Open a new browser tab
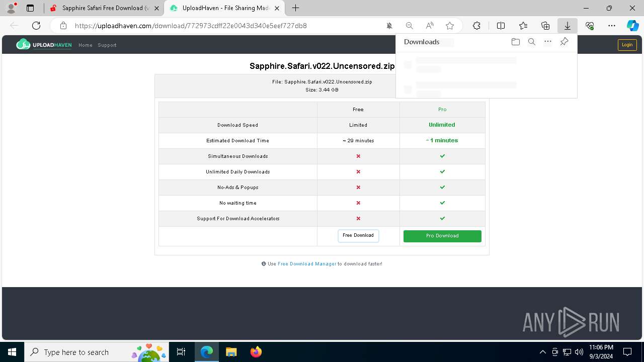The image size is (644, 362). coord(296,8)
